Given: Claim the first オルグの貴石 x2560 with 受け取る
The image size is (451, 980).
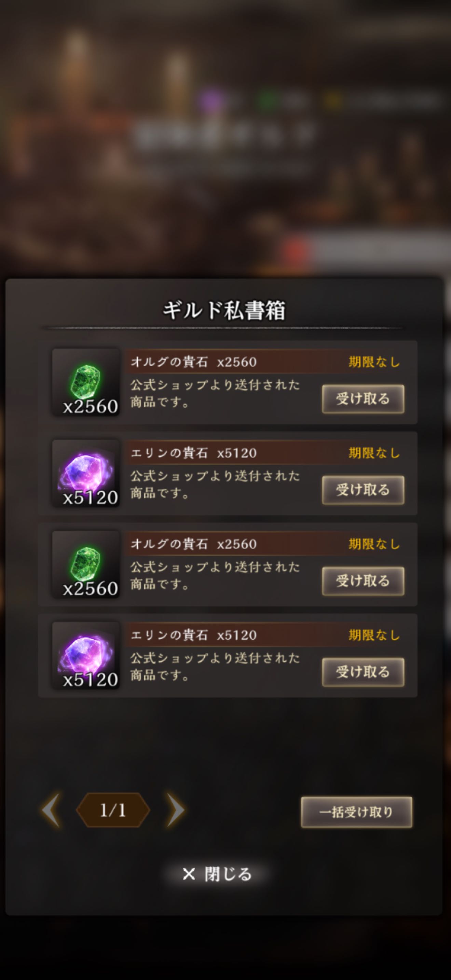Looking at the screenshot, I should coord(363,399).
